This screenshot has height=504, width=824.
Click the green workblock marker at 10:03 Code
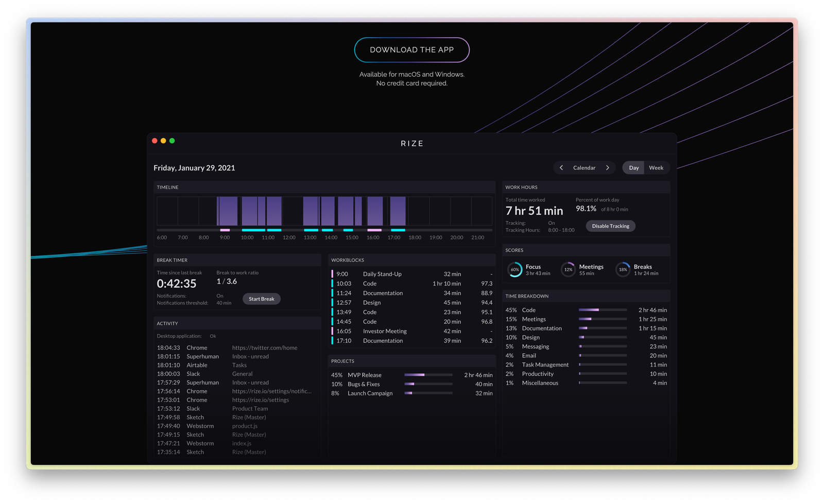pyautogui.click(x=333, y=283)
